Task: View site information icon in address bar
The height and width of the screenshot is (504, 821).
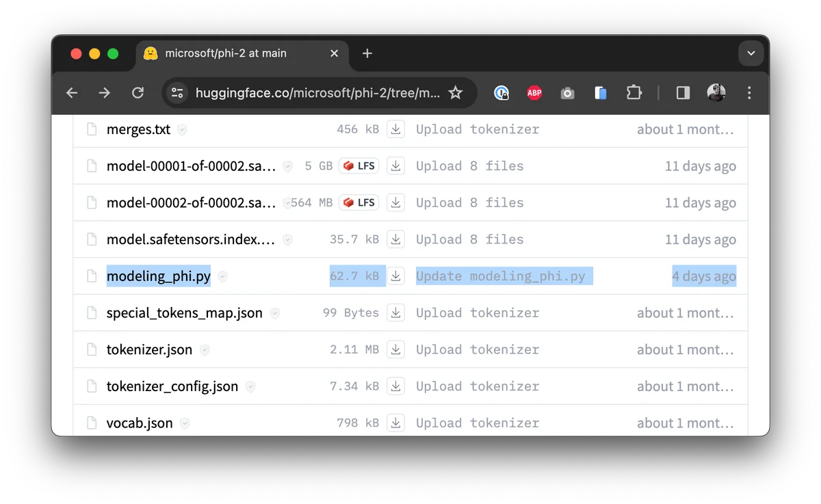Action: click(178, 93)
